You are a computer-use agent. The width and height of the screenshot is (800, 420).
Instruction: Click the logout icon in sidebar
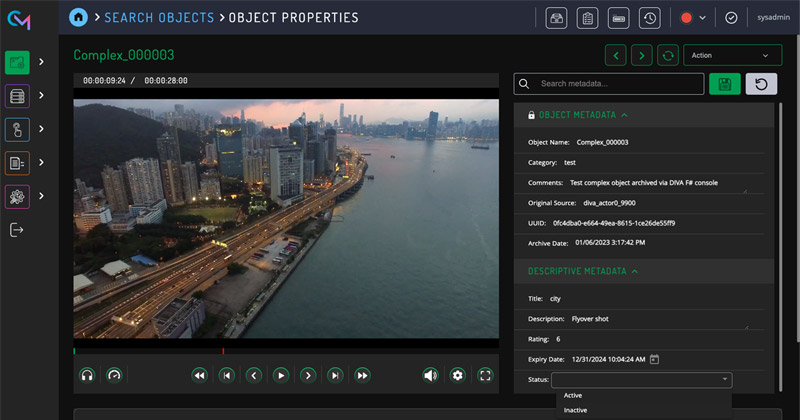(x=16, y=230)
